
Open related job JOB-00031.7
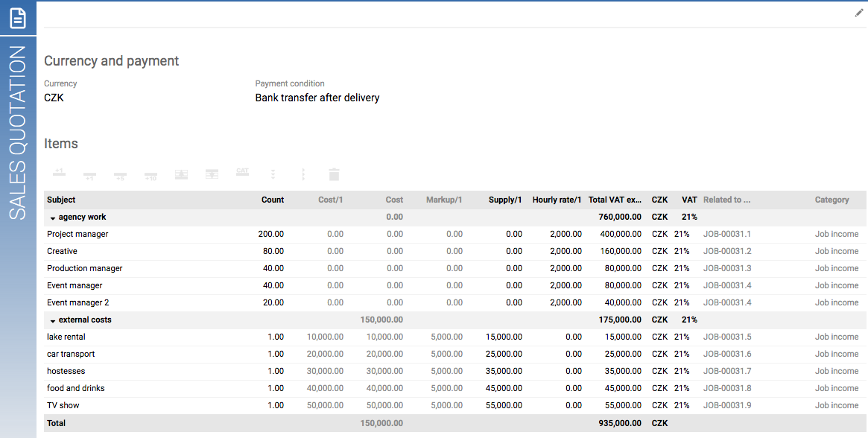coord(727,372)
